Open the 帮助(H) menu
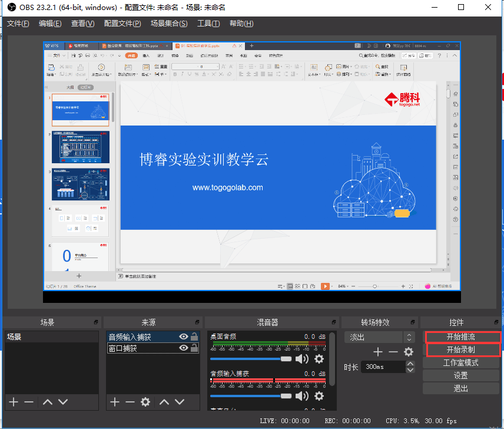This screenshot has width=504, height=429. (x=241, y=24)
